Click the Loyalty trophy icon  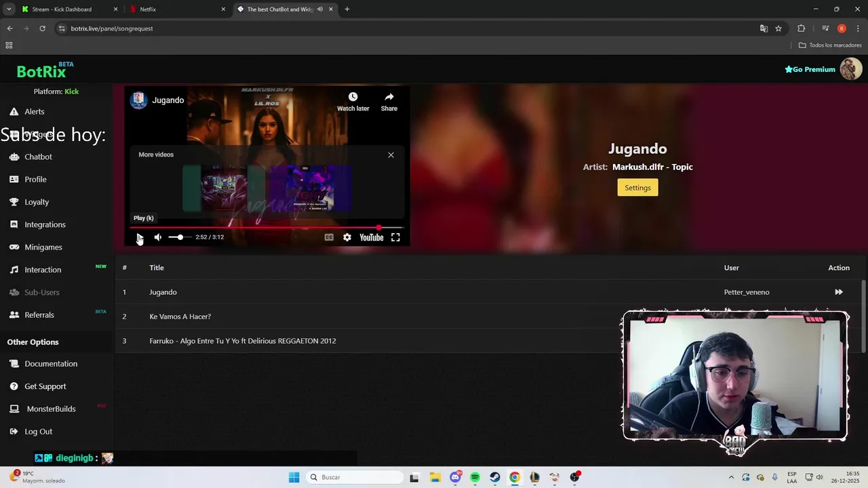[14, 202]
